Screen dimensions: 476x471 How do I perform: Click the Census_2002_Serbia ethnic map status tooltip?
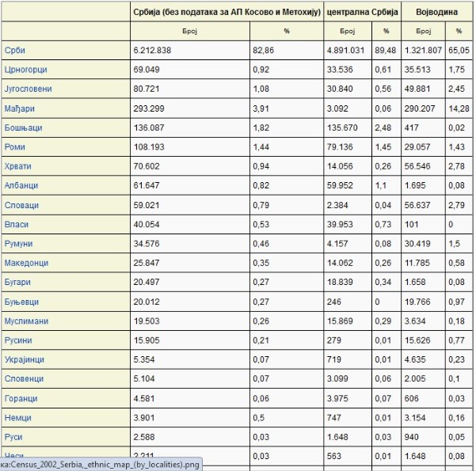[101, 465]
